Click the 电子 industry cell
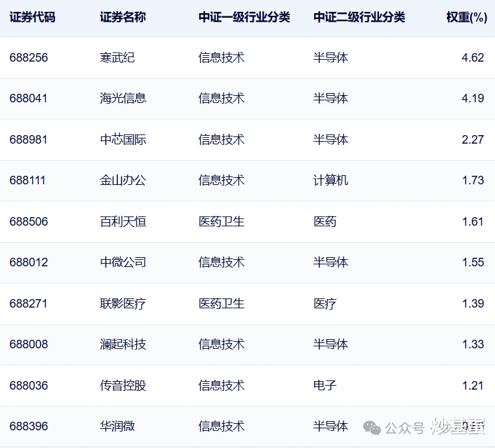Image resolution: width=495 pixels, height=448 pixels. (x=325, y=386)
